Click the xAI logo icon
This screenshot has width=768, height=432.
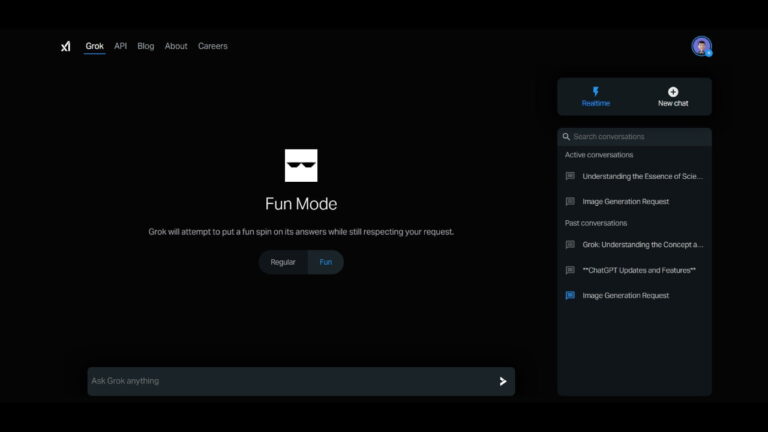tap(66, 46)
